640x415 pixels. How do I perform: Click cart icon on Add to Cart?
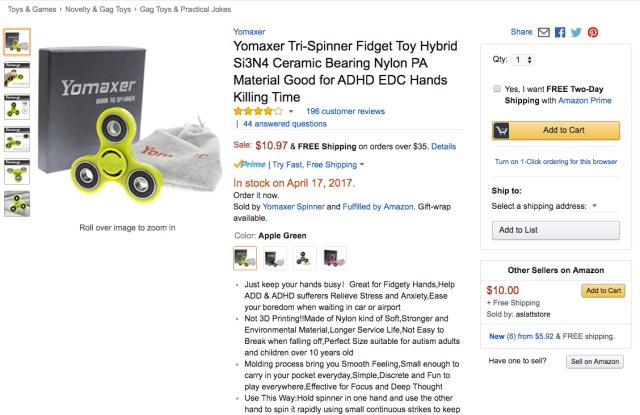[x=503, y=130]
